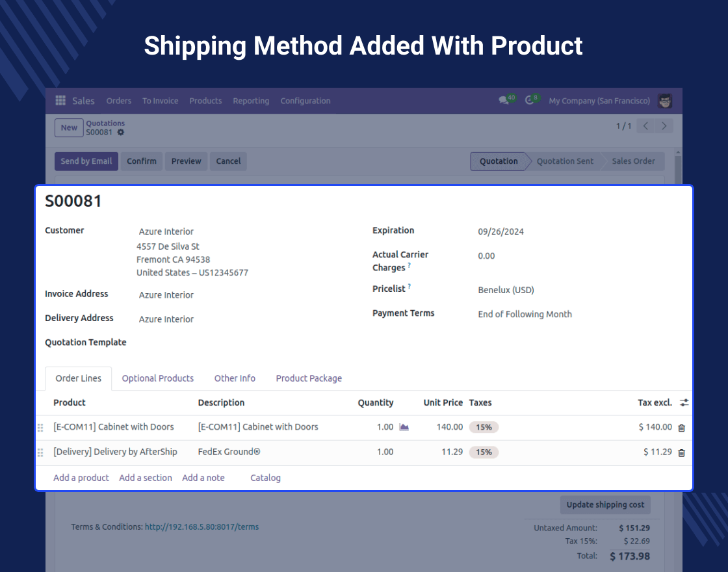Switch to the Order Lines tab
This screenshot has width=728, height=572.
[78, 378]
